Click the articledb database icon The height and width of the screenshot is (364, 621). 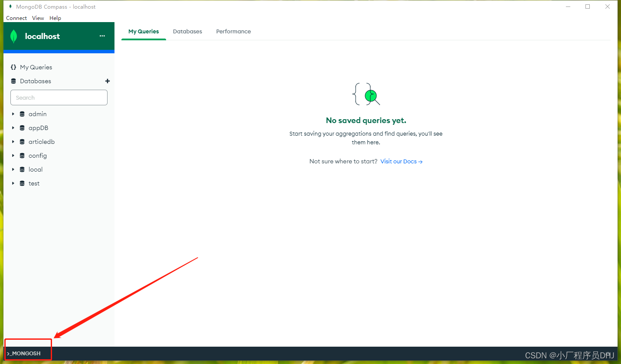coord(22,142)
